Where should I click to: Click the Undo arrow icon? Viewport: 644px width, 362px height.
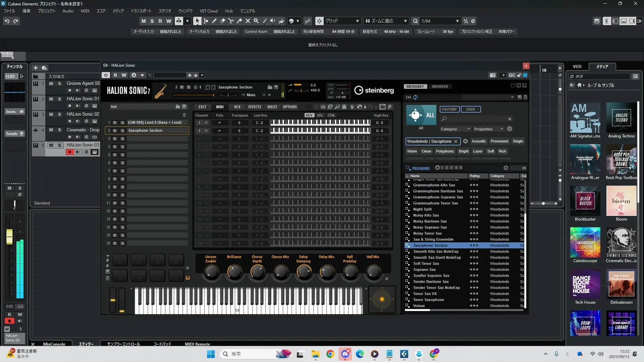(x=7, y=21)
